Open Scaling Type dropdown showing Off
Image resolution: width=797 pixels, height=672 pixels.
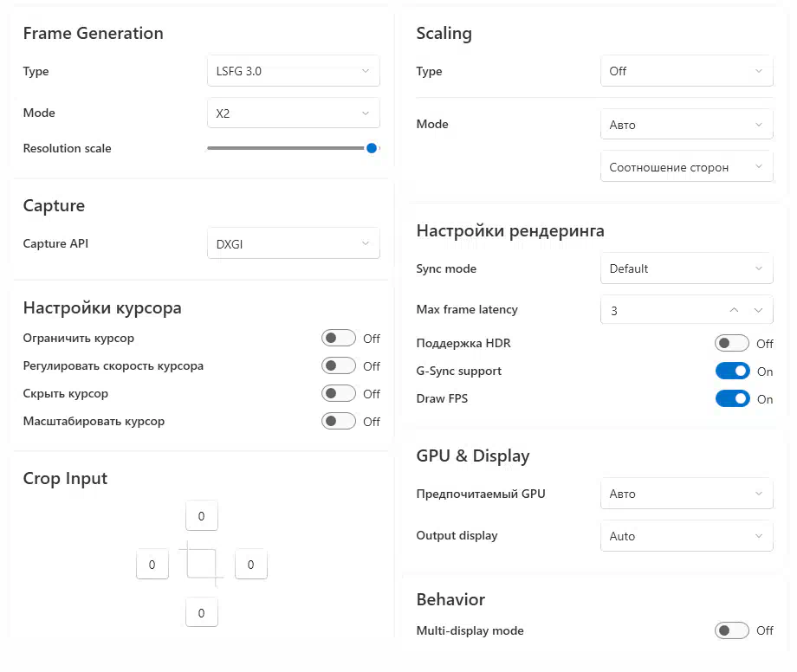point(687,71)
